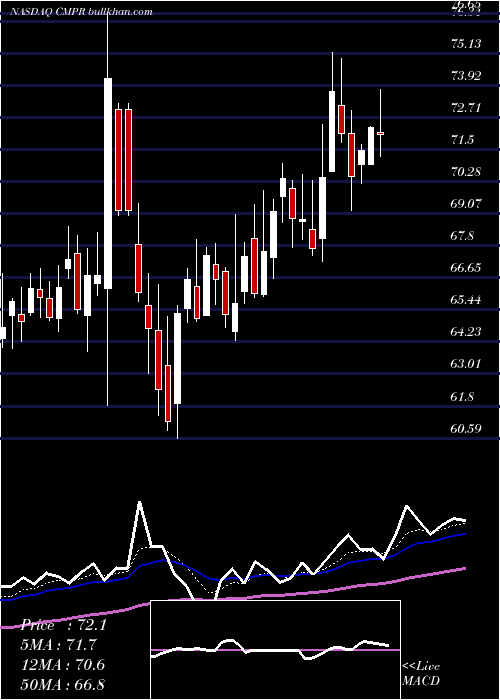Click the <<Live MACD label

point(421,673)
